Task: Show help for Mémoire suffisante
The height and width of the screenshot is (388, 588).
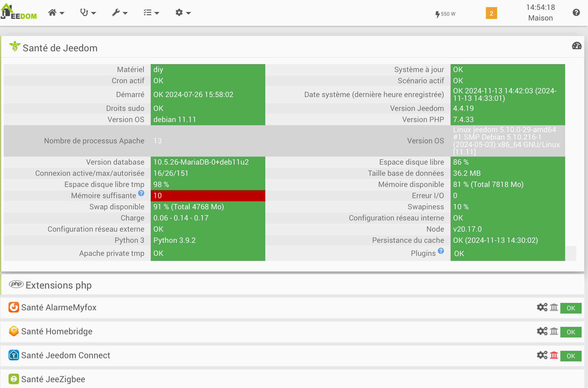Action: [x=141, y=193]
